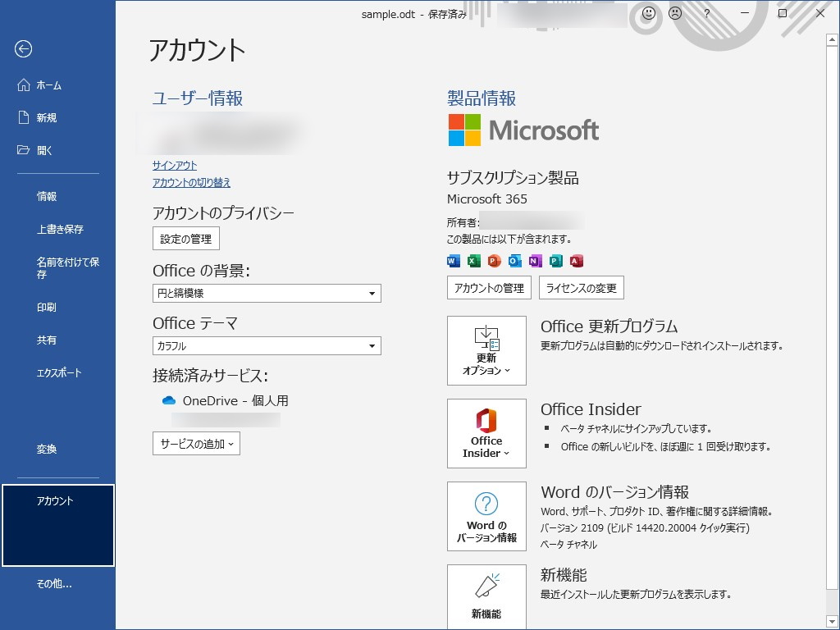Screen dimensions: 840x630
Task: Click the Word app icon
Action: pos(454,261)
